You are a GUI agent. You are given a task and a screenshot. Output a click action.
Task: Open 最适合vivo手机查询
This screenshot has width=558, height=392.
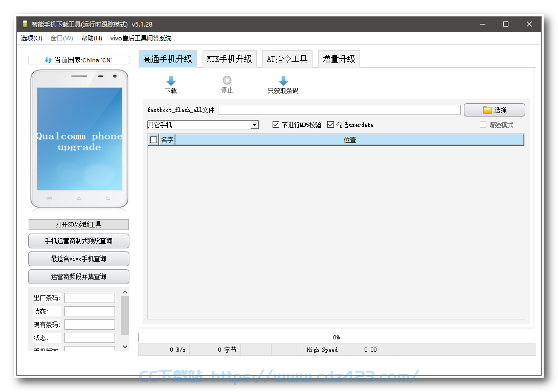[79, 259]
